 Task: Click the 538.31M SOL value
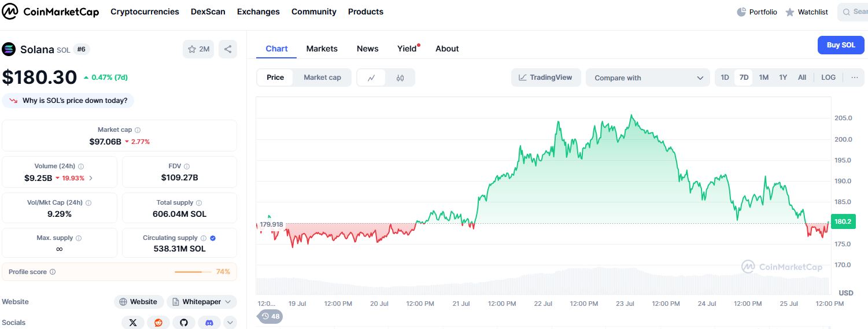pos(180,249)
